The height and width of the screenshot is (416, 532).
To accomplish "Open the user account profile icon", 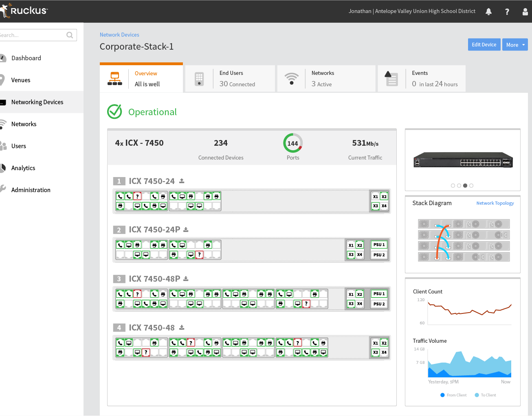I will coord(525,12).
